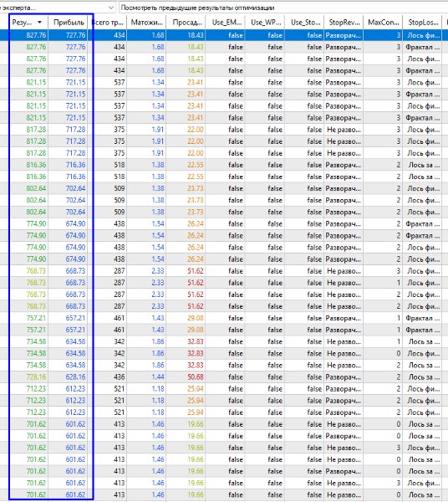The width and height of the screenshot is (448, 502).
Task: Select drawdown 18.43 in the highlighted row
Action: pyautogui.click(x=195, y=35)
